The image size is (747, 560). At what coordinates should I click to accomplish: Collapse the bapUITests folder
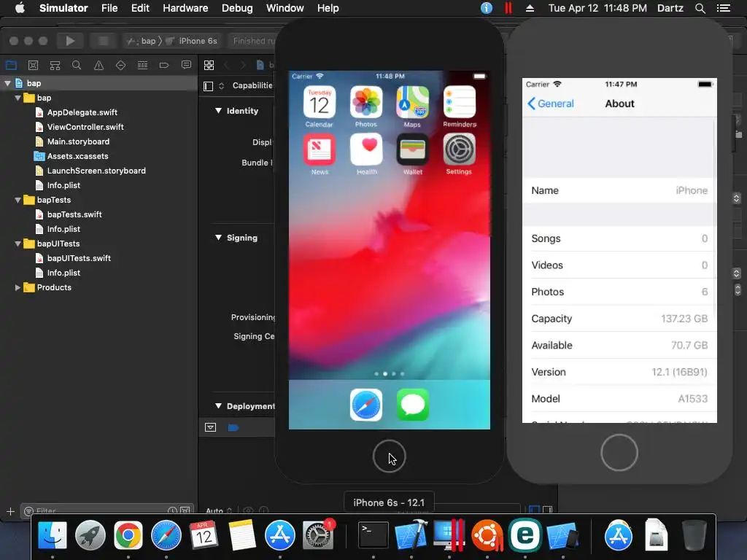(18, 244)
